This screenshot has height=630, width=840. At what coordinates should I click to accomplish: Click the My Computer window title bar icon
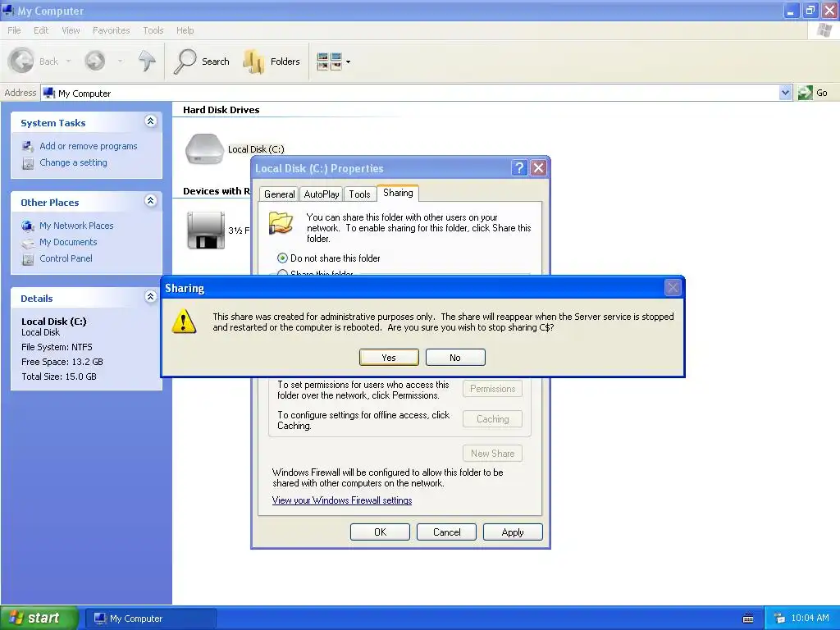click(x=8, y=10)
